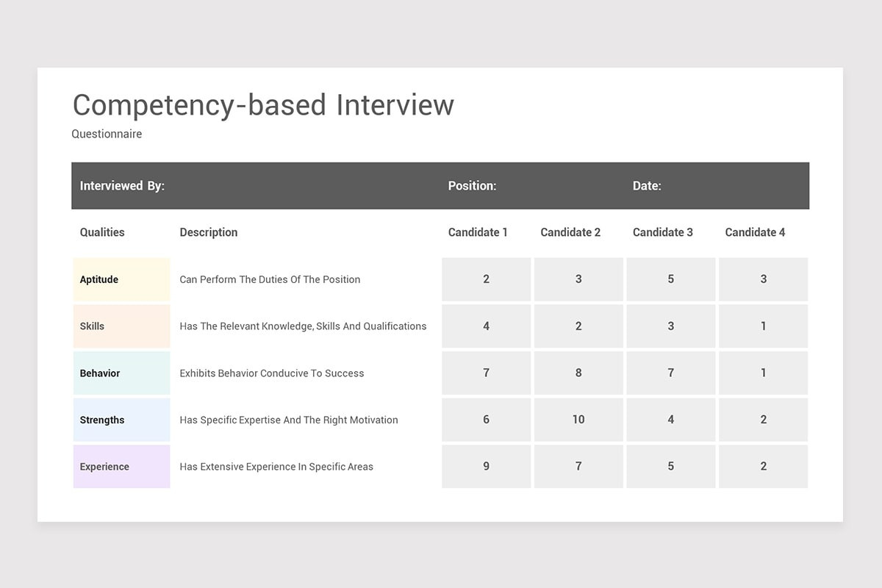
Task: Click the Candidate 4 column header
Action: coord(755,232)
